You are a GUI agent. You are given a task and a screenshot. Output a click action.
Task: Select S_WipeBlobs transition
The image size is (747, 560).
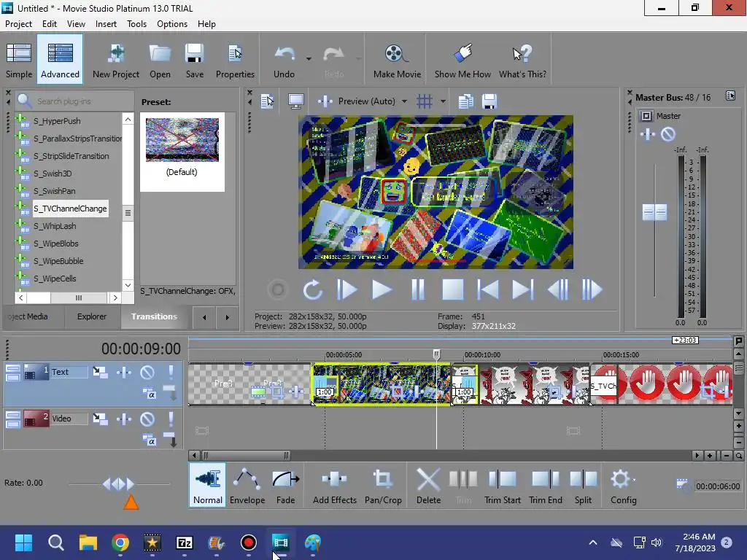55,244
